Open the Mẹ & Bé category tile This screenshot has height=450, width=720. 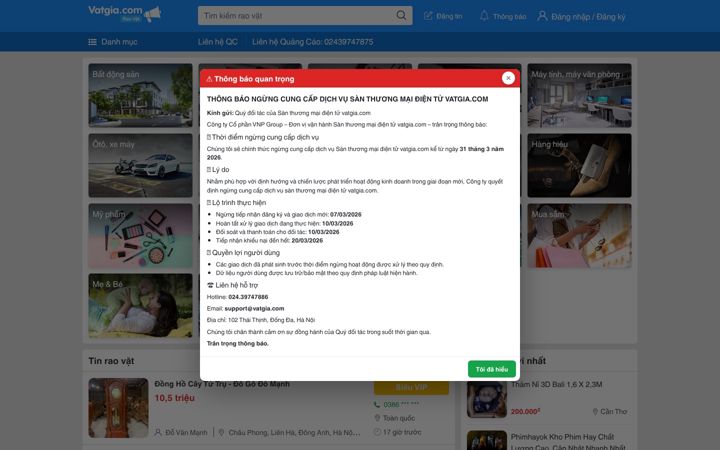coord(141,306)
